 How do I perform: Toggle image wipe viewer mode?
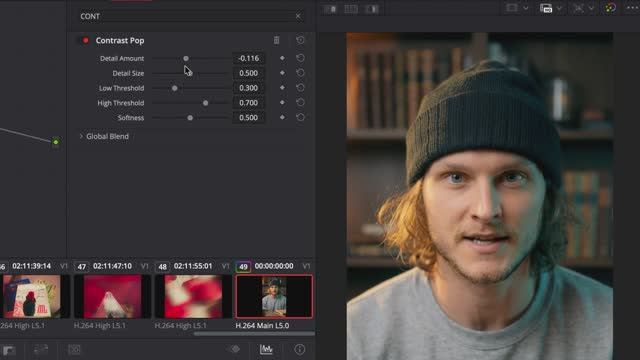331,9
